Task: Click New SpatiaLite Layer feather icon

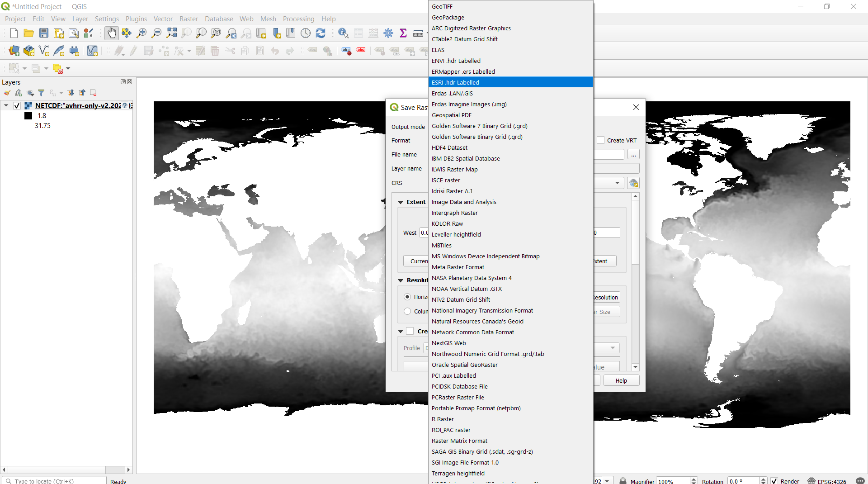Action: point(59,51)
